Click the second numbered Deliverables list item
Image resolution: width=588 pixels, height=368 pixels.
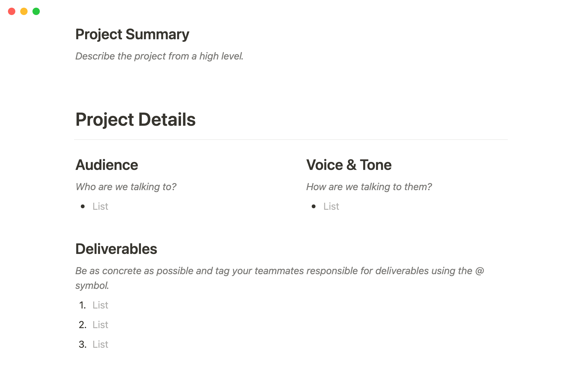(100, 325)
